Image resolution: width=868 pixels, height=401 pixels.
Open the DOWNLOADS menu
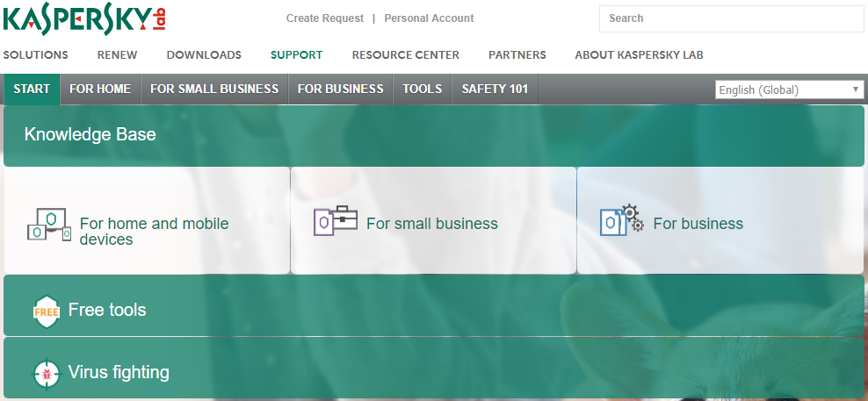(204, 54)
